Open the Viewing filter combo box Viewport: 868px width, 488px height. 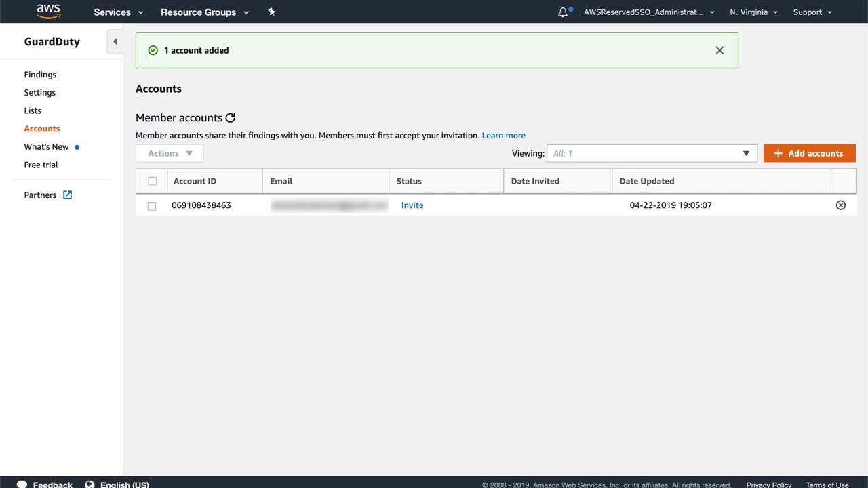click(x=652, y=153)
